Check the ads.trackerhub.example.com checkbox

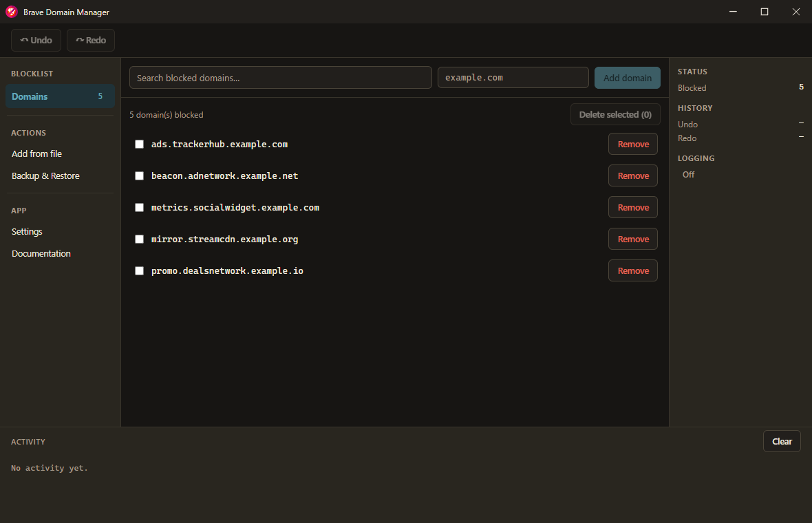(x=139, y=145)
